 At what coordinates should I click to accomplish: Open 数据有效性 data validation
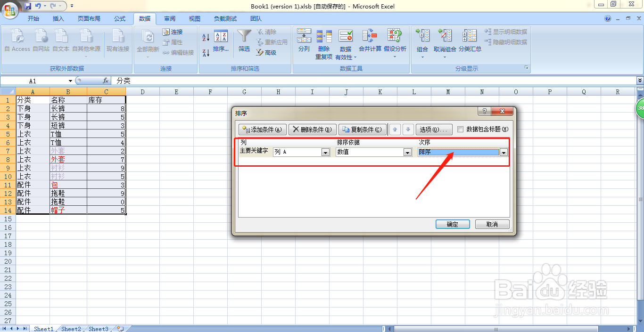[x=346, y=44]
